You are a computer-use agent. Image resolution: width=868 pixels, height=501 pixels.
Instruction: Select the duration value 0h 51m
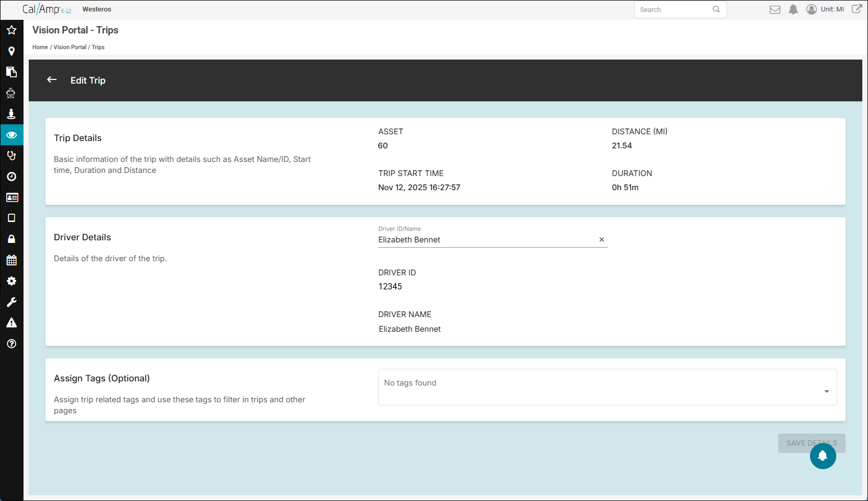click(x=625, y=188)
